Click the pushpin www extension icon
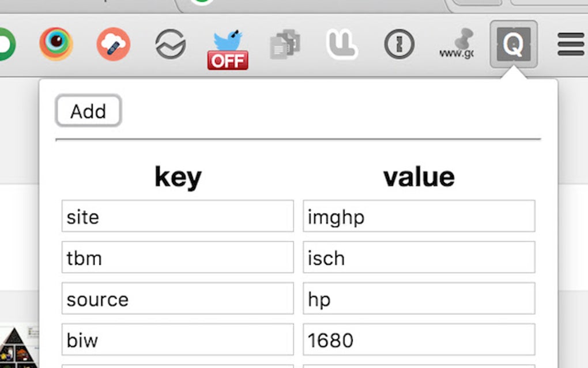The image size is (588, 368). [457, 44]
